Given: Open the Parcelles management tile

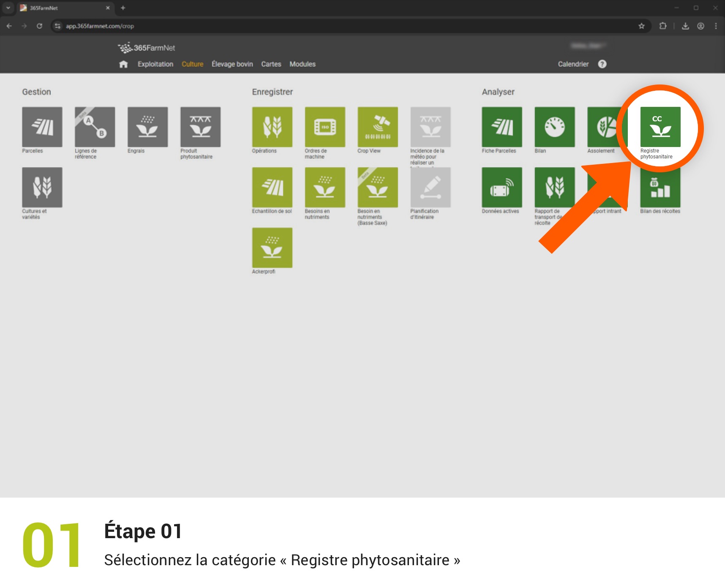Looking at the screenshot, I should 42,127.
